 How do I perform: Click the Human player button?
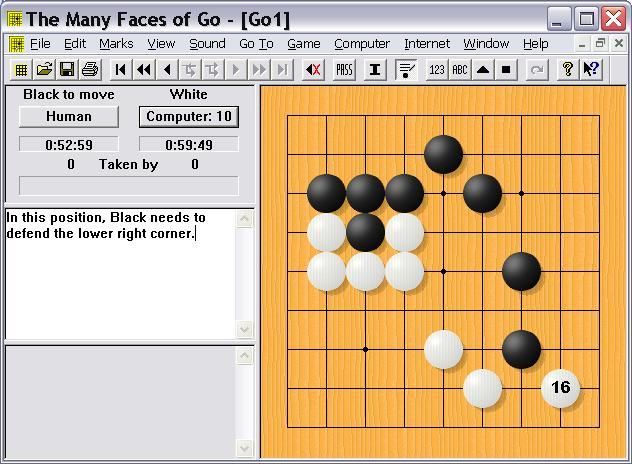click(69, 117)
